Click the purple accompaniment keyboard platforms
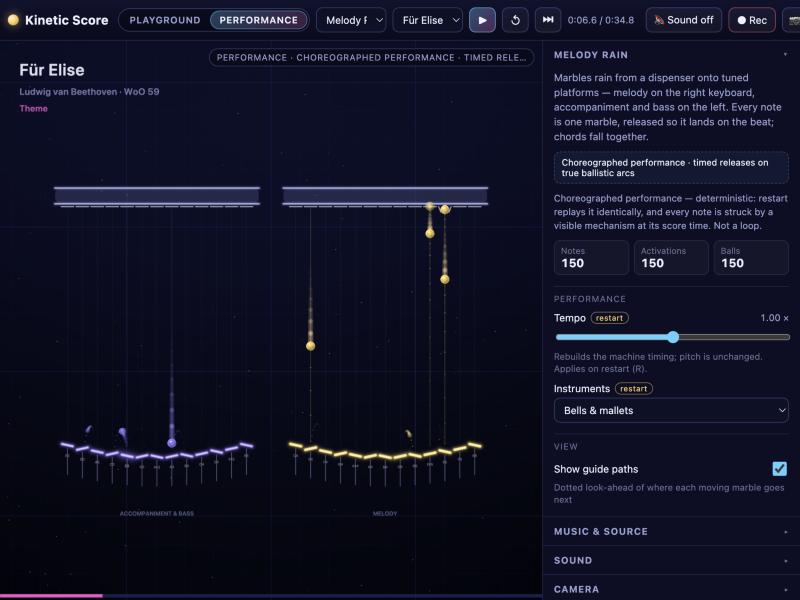The width and height of the screenshot is (800, 600). click(157, 451)
